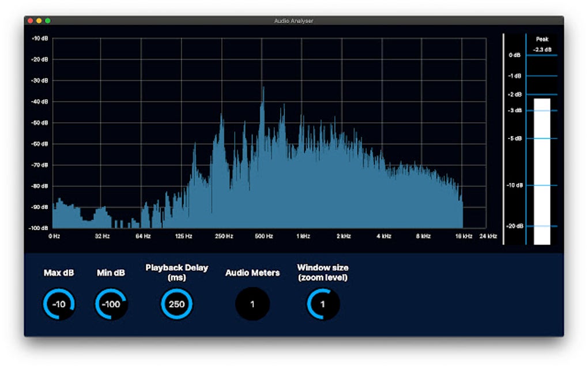Select the Audio Meters knob
The image size is (588, 368).
252,303
